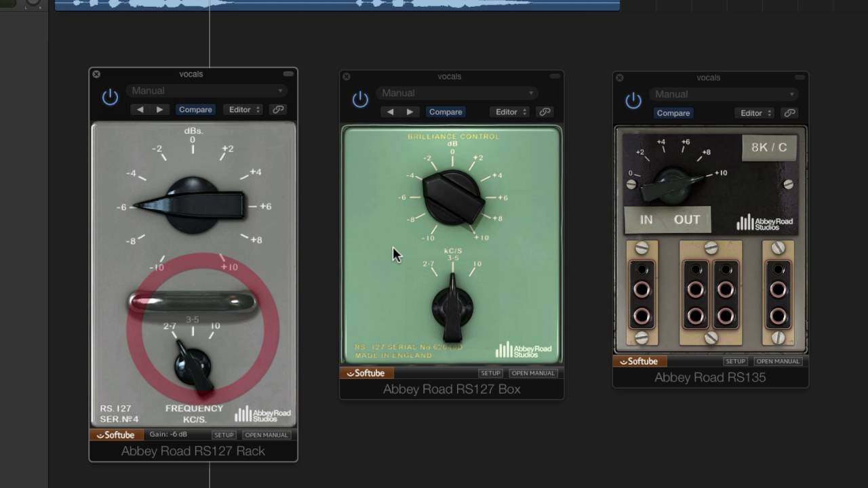Click Softube logo in RS127 Rack
868x488 pixels.
(115, 435)
